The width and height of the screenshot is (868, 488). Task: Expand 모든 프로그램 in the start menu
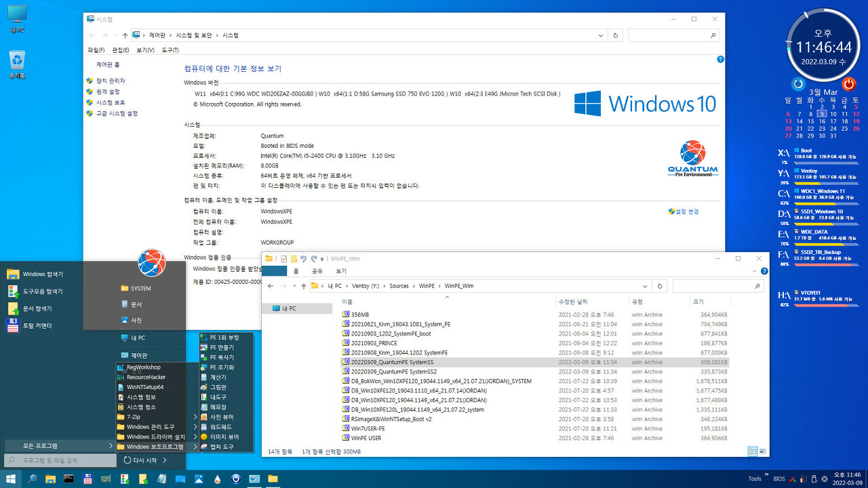pos(59,446)
